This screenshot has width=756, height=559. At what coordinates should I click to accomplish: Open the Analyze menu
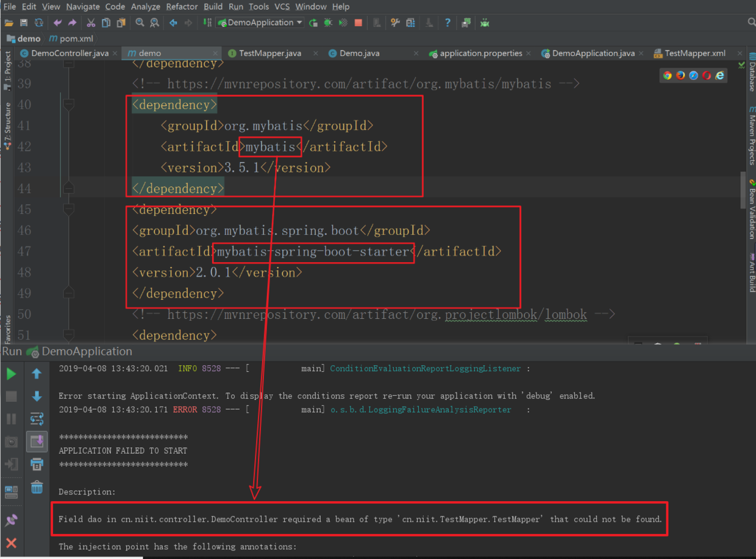pos(146,6)
